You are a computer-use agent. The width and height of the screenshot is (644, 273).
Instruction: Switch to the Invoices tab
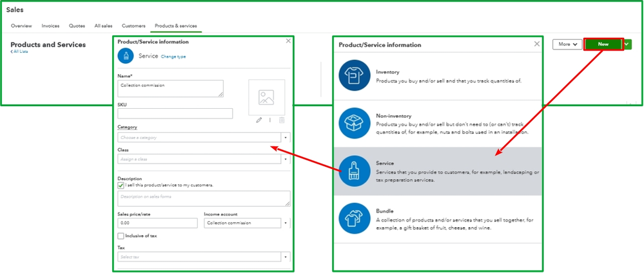tap(50, 26)
